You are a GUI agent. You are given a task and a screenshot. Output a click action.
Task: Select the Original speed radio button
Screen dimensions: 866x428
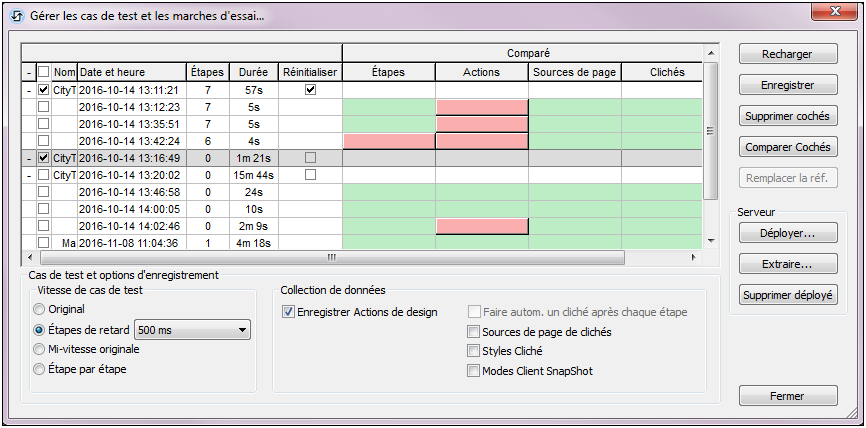click(x=40, y=310)
